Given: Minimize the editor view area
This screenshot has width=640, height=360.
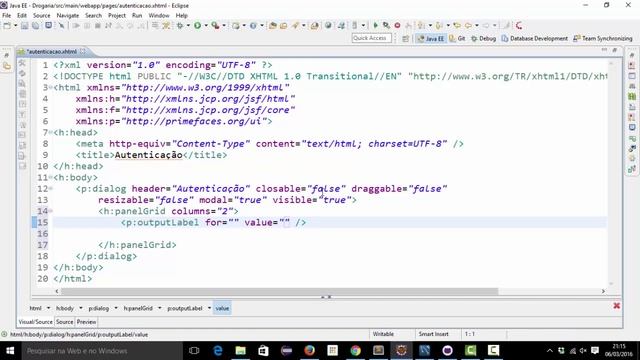Looking at the screenshot, I should click(604, 50).
